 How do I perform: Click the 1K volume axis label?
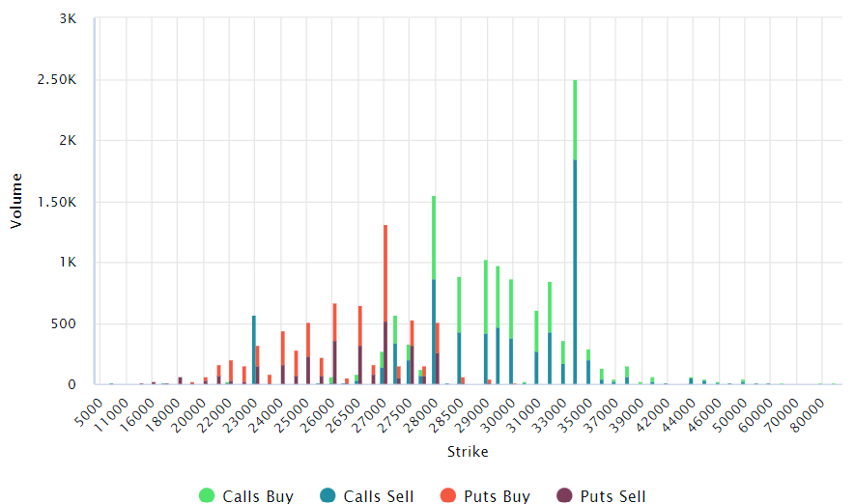(69, 262)
